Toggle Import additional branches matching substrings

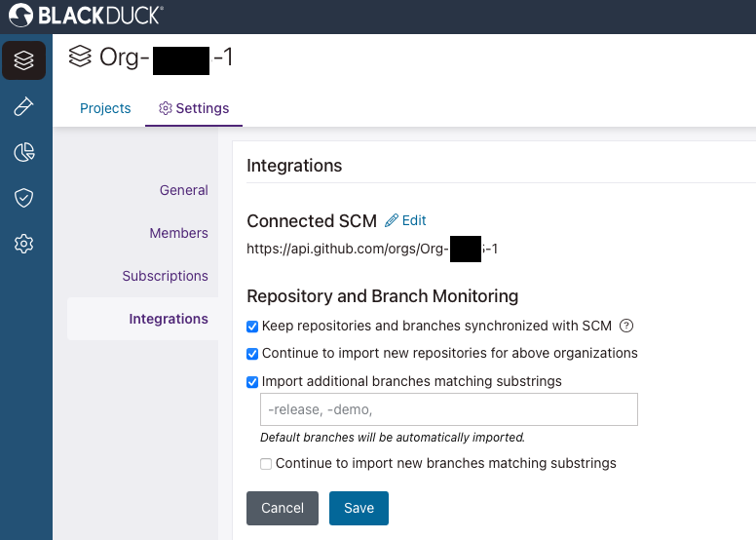pyautogui.click(x=253, y=381)
